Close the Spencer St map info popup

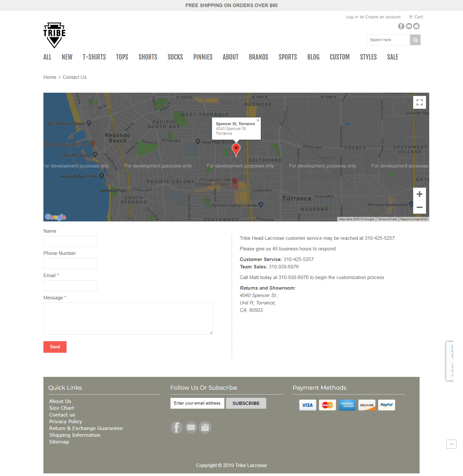click(x=258, y=120)
